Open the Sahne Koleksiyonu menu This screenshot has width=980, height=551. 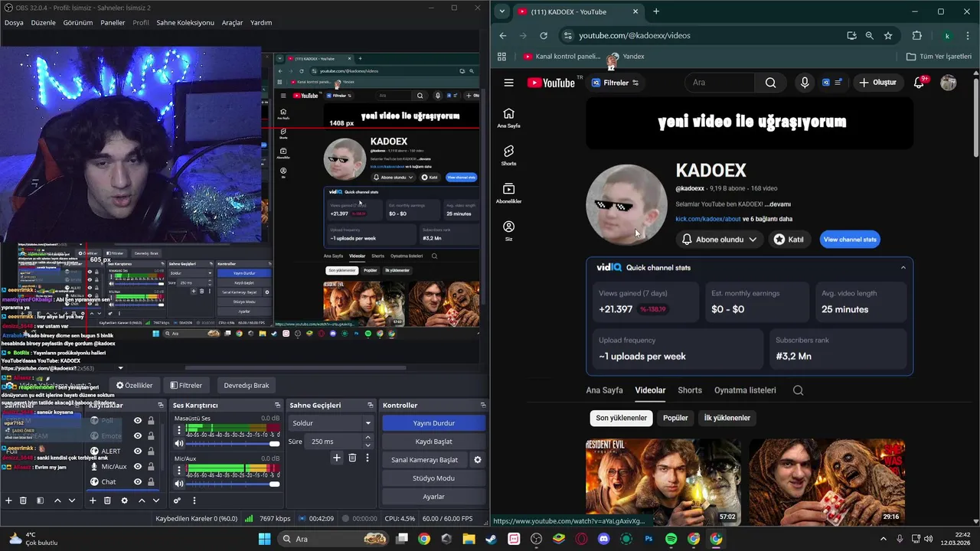pos(185,23)
